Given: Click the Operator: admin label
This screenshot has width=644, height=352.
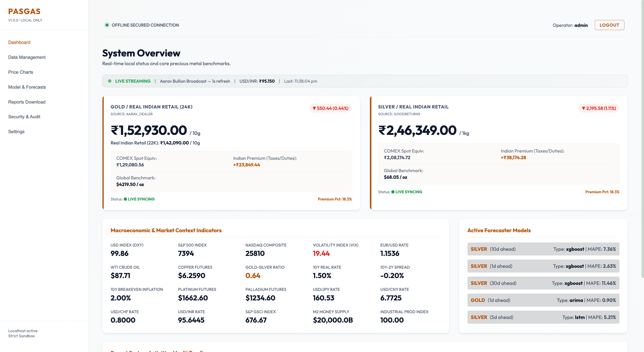Looking at the screenshot, I should pos(570,25).
